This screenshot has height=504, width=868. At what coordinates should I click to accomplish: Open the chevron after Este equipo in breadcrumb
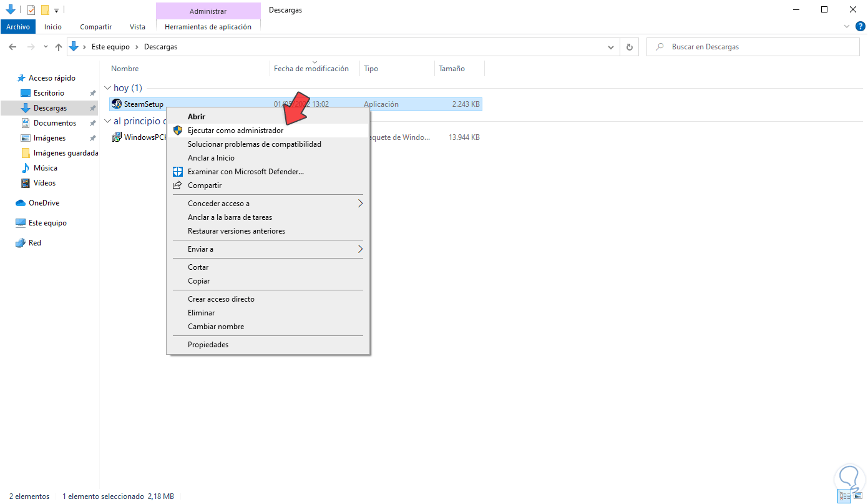(x=137, y=47)
